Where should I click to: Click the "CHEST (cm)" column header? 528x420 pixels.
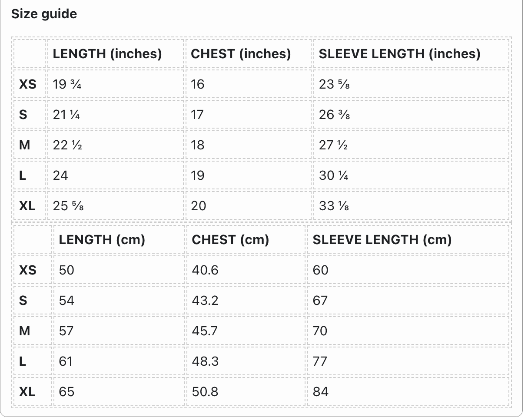coord(230,240)
